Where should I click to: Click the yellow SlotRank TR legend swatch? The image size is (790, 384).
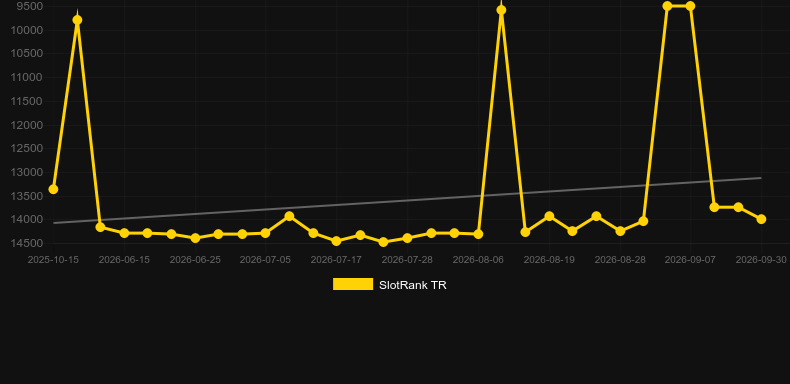point(353,284)
